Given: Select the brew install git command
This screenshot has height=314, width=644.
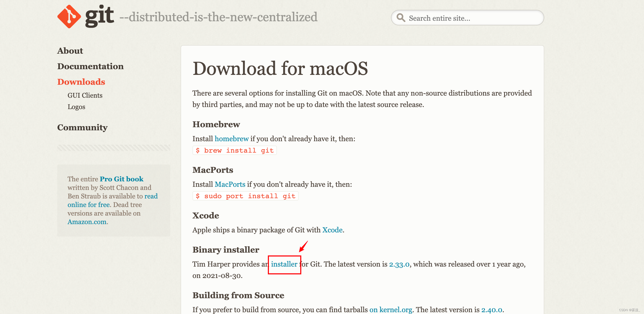Looking at the screenshot, I should [x=234, y=150].
